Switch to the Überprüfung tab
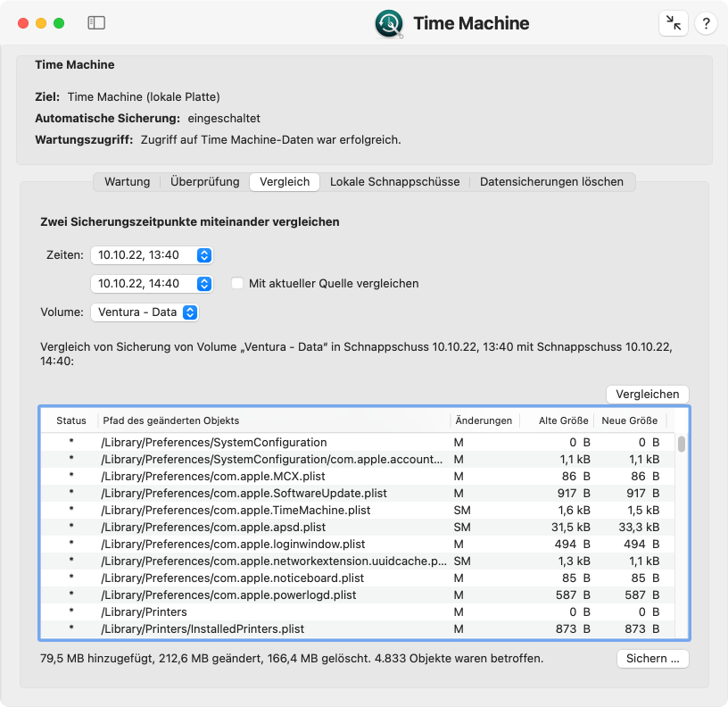This screenshot has height=707, width=728. point(205,181)
